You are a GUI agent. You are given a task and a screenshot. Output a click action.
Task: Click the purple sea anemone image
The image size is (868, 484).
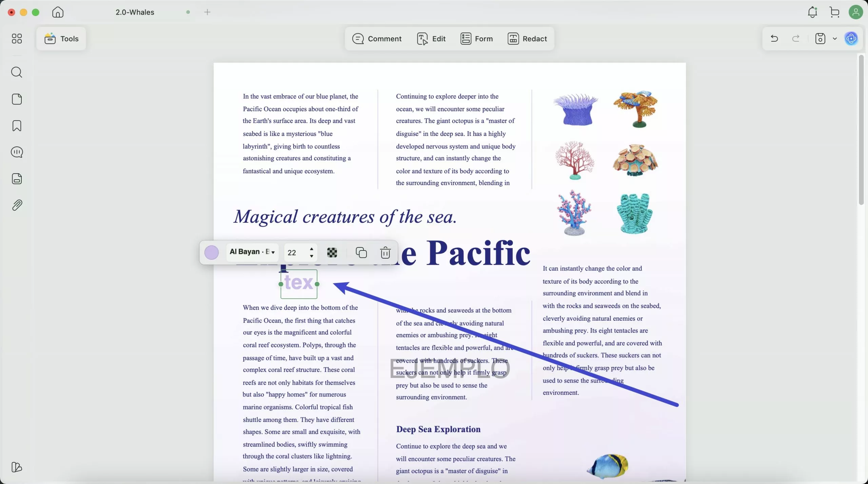tap(575, 109)
